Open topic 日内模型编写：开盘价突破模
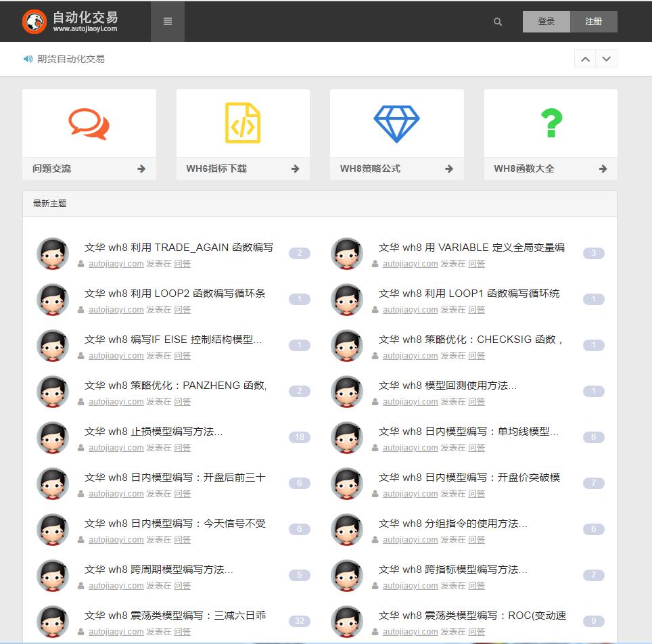The image size is (652, 644). pyautogui.click(x=469, y=478)
